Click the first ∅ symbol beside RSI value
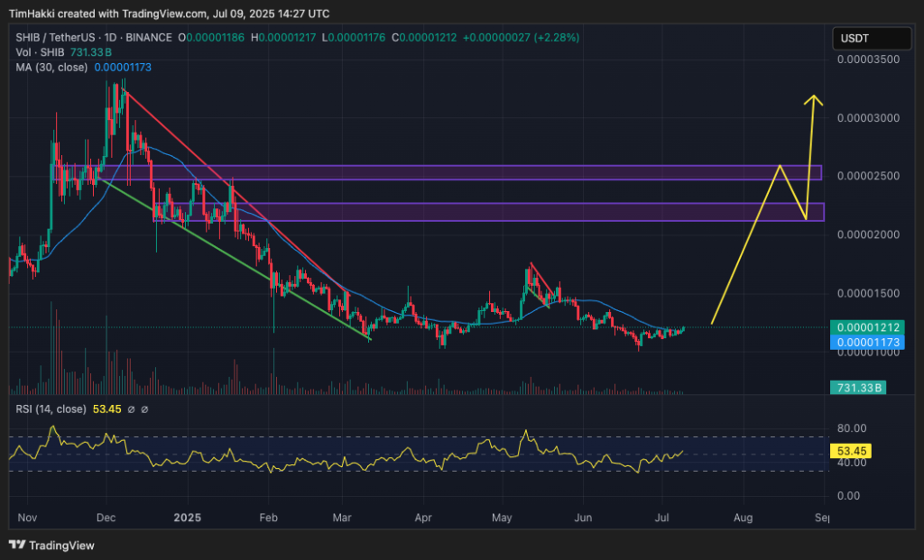 point(130,409)
